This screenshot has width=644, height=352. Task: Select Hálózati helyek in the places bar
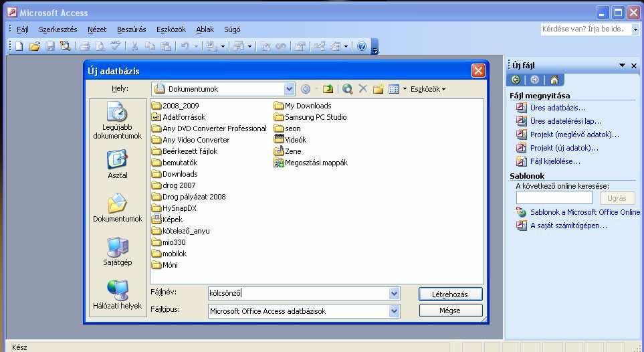coord(118,294)
